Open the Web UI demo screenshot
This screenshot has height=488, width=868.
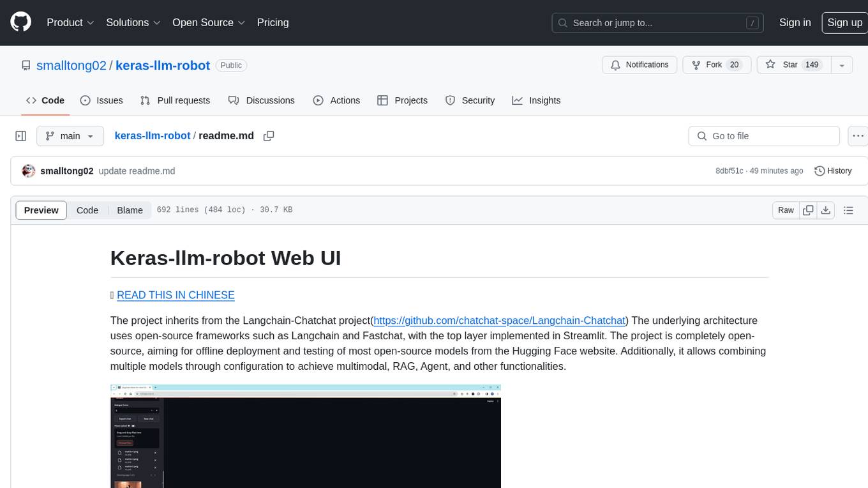coord(306,436)
